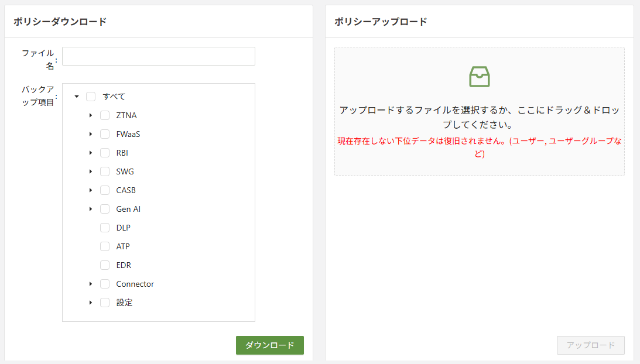Expand the RBI tree arrow
The width and height of the screenshot is (640, 364).
pos(91,153)
